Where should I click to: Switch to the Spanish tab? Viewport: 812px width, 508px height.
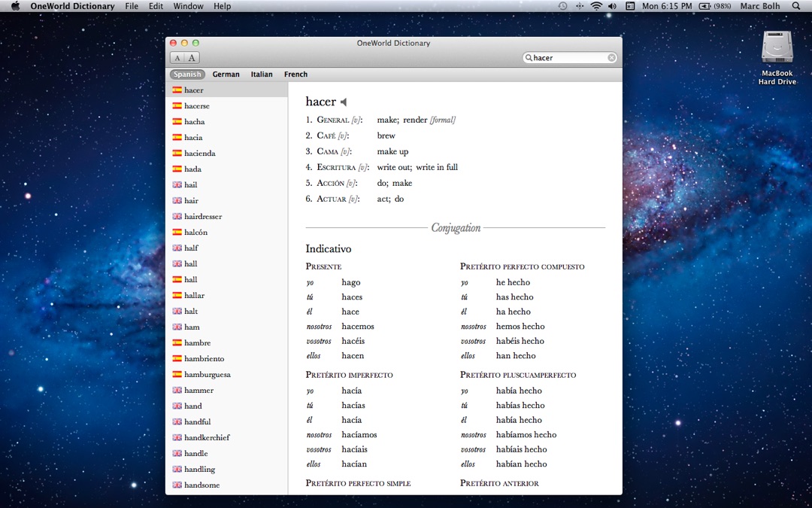187,74
